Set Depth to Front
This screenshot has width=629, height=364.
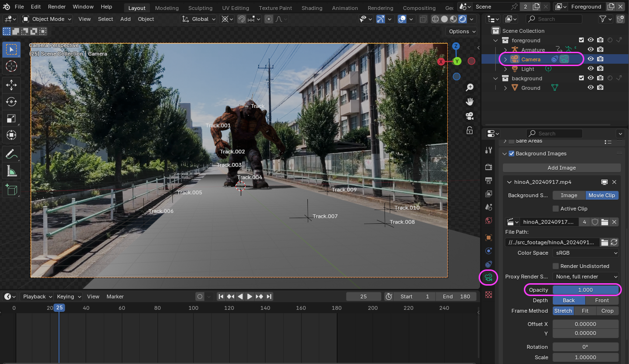(601, 300)
